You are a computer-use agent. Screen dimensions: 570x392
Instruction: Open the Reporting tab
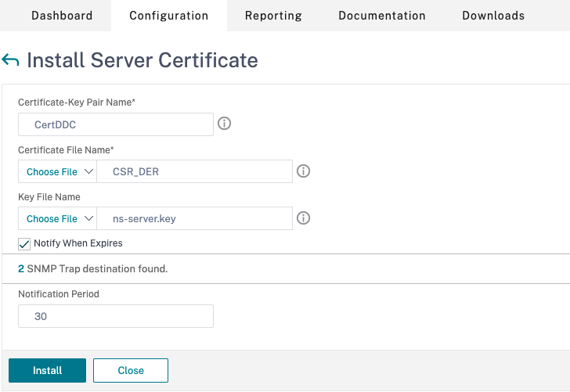click(x=274, y=16)
